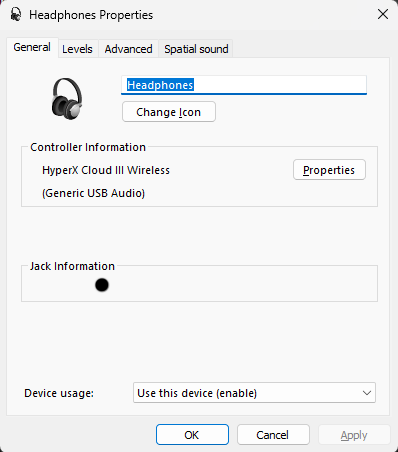Click the black jack indicator dot
Image resolution: width=398 pixels, height=452 pixels.
pyautogui.click(x=102, y=285)
